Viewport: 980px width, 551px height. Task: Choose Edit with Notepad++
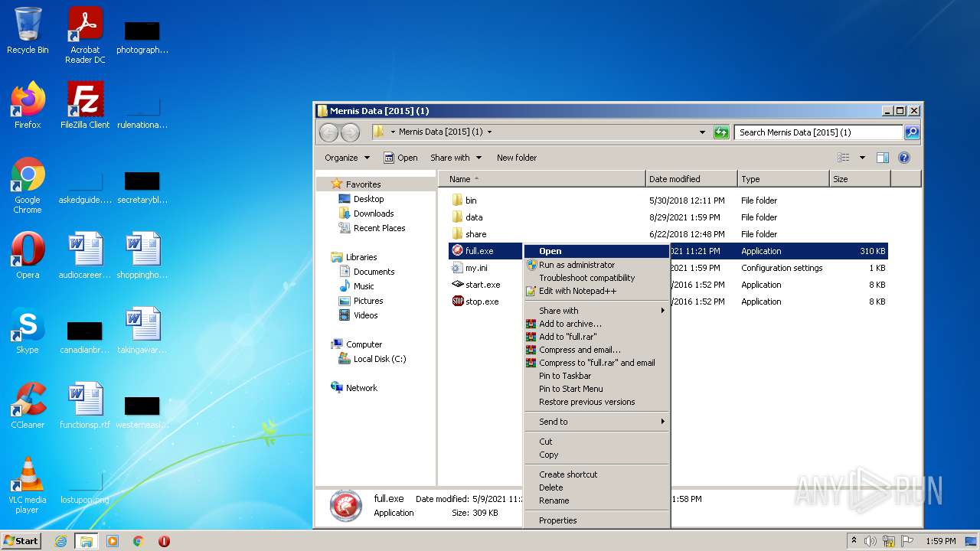596,291
